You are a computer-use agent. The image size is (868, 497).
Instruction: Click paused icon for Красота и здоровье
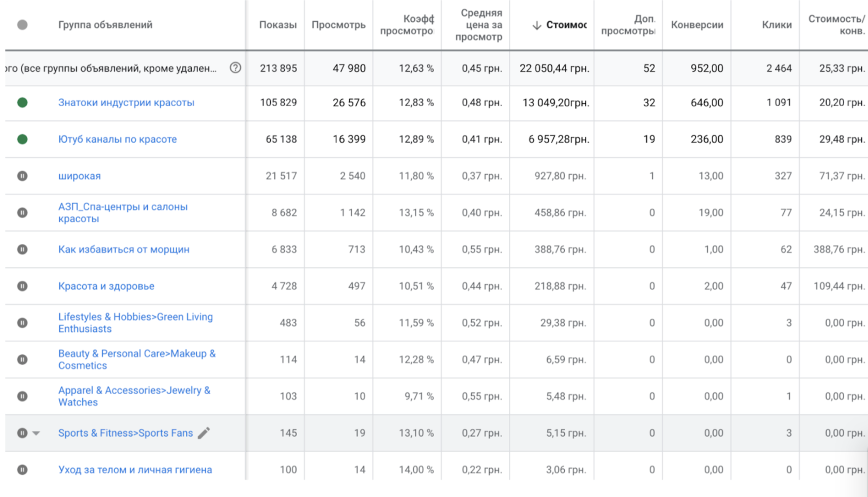[22, 286]
